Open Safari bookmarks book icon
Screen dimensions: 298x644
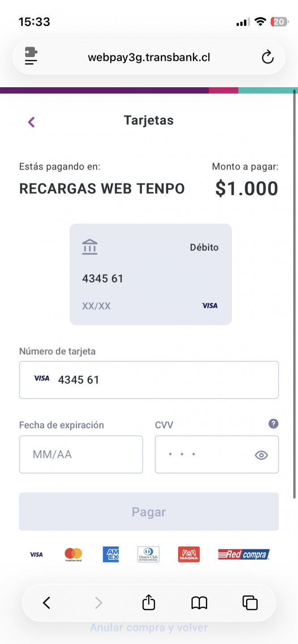point(199,603)
